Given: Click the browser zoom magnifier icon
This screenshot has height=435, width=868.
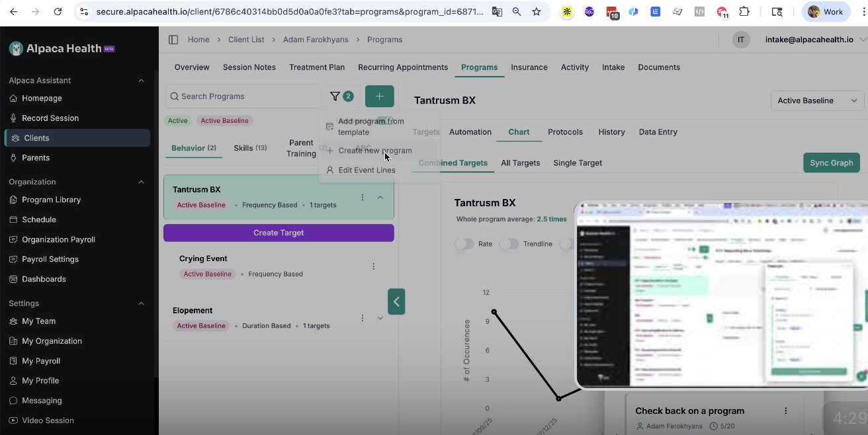Looking at the screenshot, I should tap(517, 11).
